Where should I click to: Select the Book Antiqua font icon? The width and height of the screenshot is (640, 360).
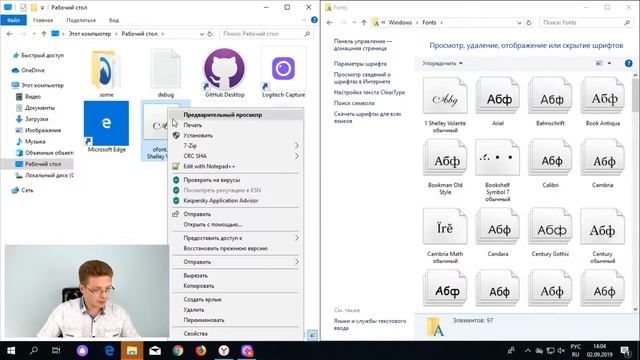click(x=602, y=96)
